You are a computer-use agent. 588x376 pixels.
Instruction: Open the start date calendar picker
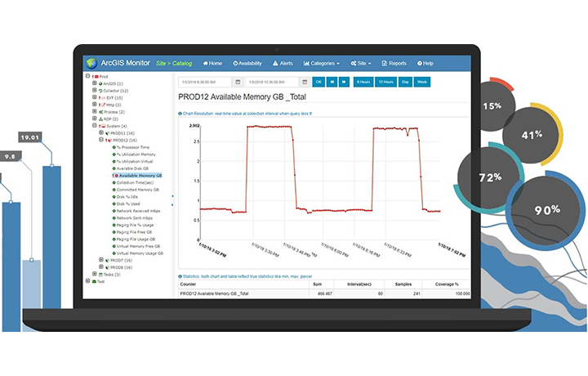click(x=238, y=82)
